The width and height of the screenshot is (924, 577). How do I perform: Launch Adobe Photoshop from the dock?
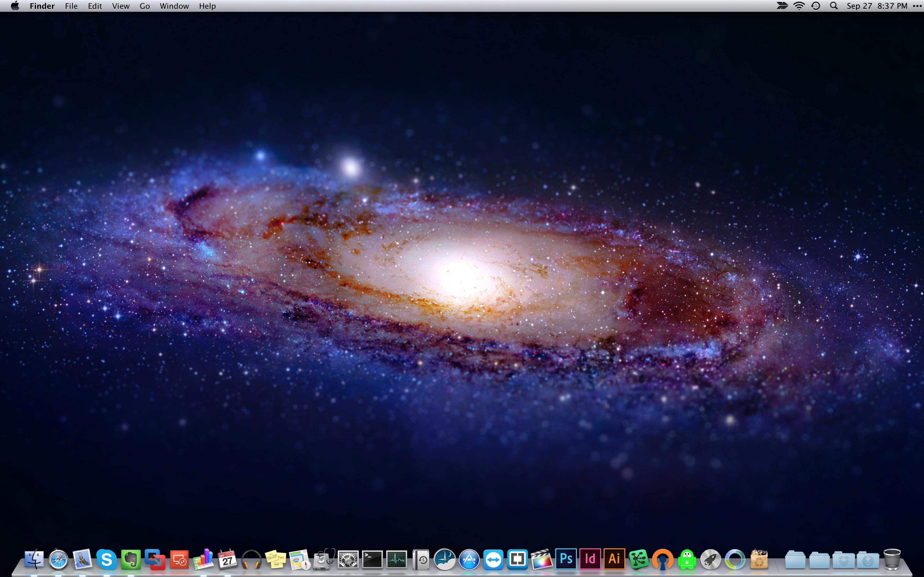coord(566,559)
